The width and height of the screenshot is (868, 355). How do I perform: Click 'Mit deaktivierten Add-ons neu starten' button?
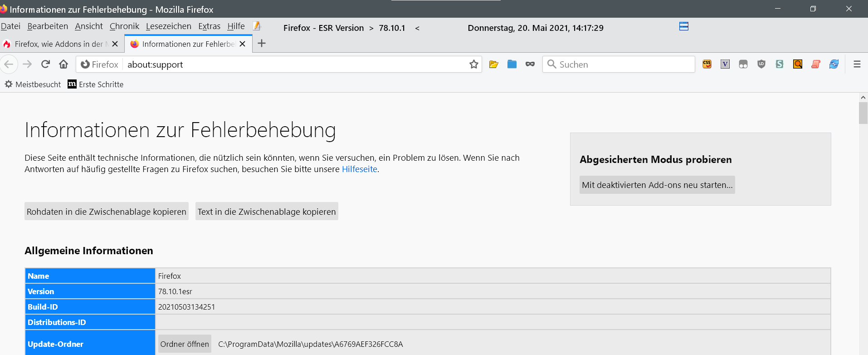[x=657, y=185]
